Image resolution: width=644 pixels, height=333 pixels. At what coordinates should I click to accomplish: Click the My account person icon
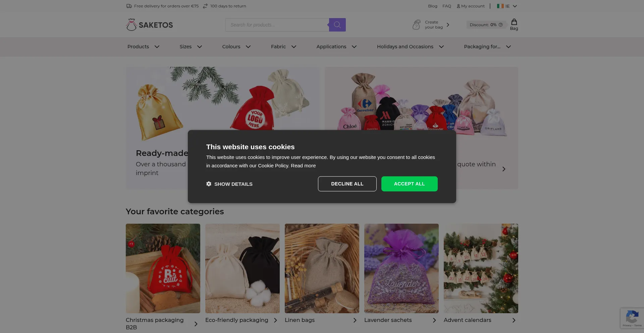459,6
